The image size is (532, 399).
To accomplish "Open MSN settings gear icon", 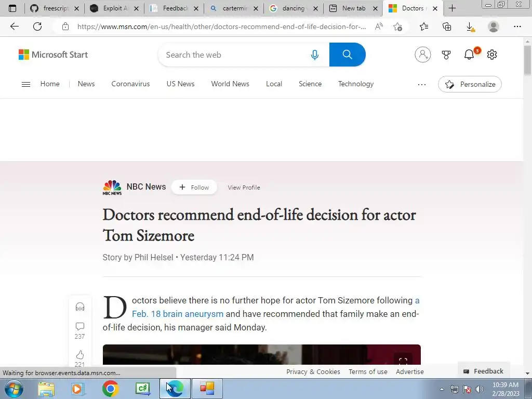I will pyautogui.click(x=492, y=54).
